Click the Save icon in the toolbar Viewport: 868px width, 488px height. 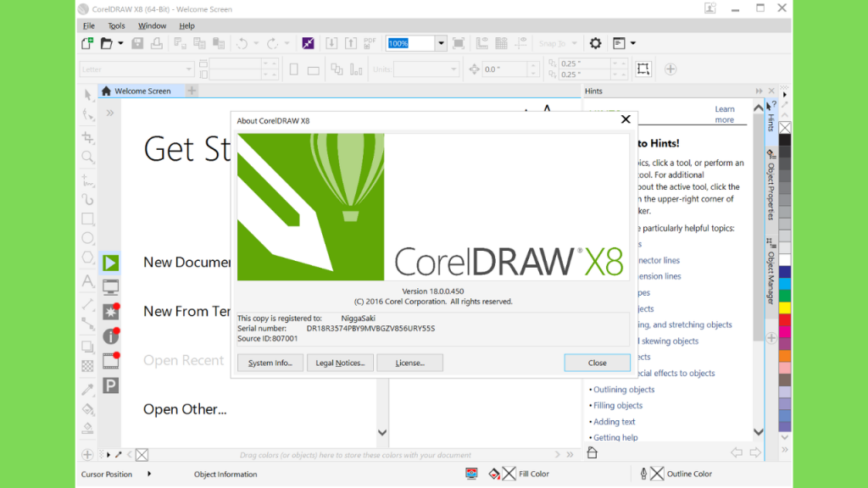pyautogui.click(x=137, y=43)
